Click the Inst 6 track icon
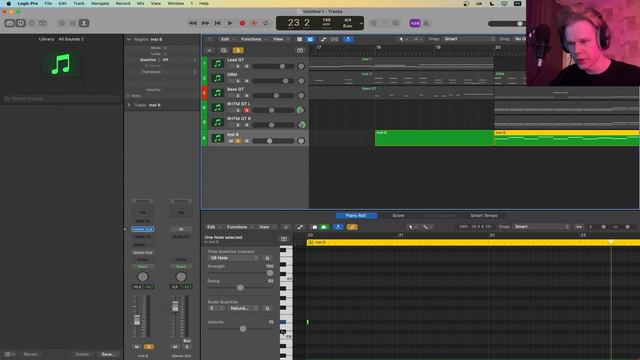 (x=218, y=138)
